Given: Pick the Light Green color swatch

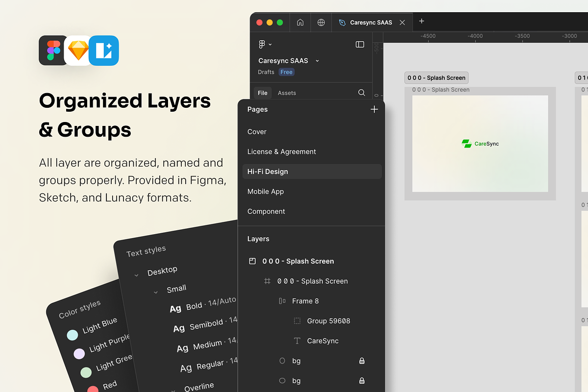Looking at the screenshot, I should tap(86, 372).
